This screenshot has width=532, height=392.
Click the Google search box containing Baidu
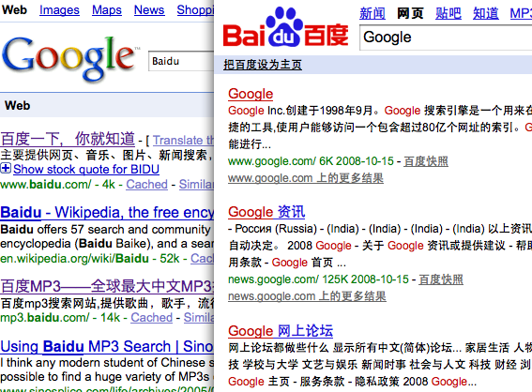coord(181,61)
